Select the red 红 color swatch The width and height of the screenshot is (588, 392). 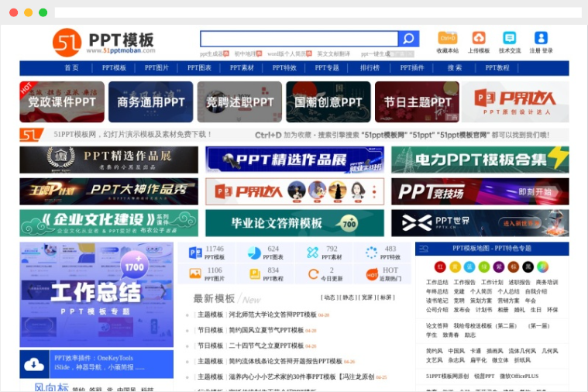click(x=440, y=266)
